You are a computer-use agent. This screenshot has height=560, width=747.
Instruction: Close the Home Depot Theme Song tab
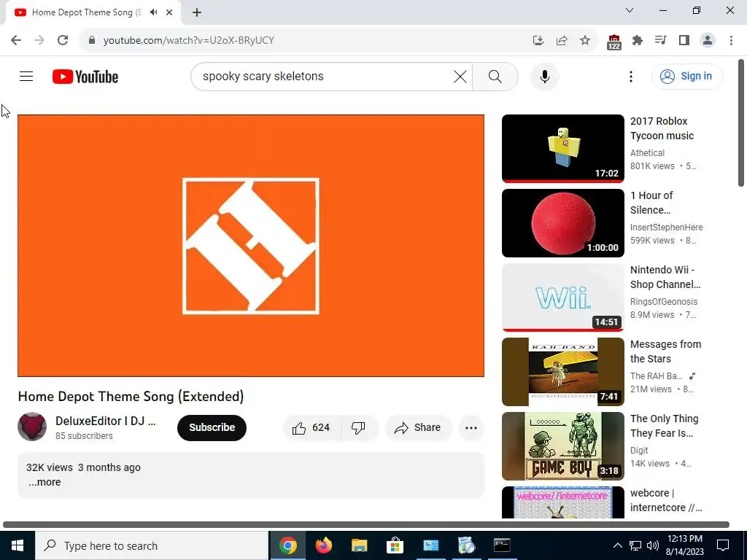click(169, 12)
